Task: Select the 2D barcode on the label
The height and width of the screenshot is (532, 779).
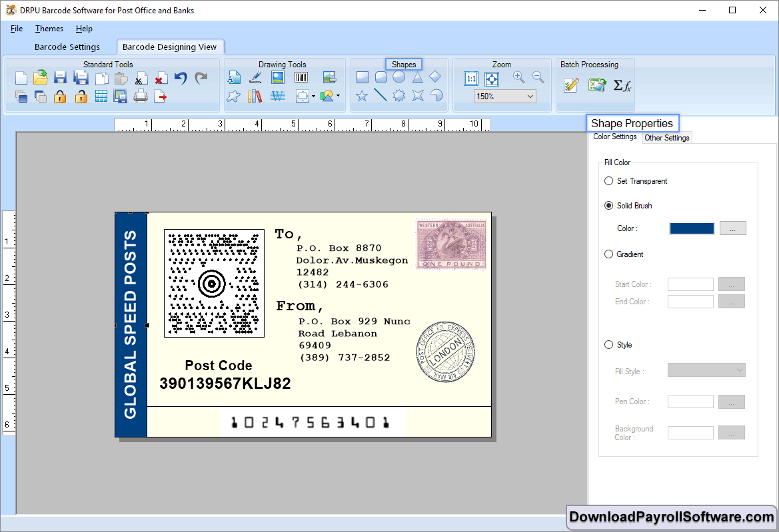Action: click(x=214, y=284)
